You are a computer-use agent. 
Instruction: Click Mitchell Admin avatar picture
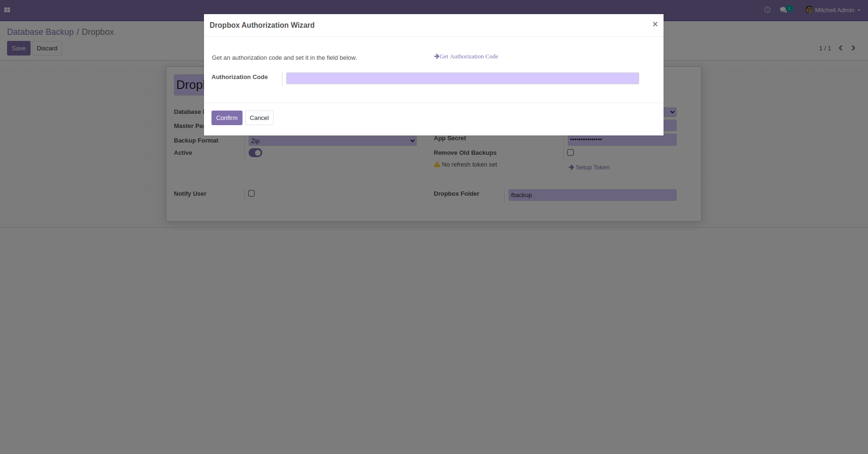click(x=809, y=10)
